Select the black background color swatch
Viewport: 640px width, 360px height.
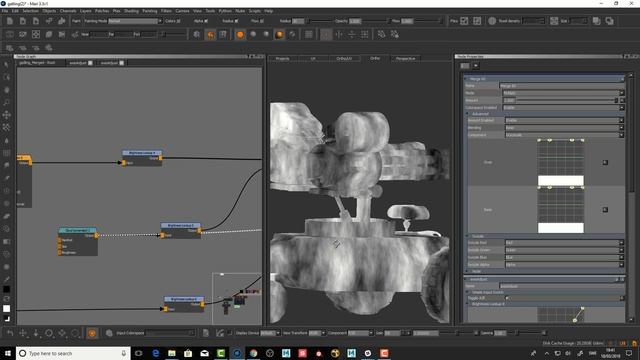(7, 289)
